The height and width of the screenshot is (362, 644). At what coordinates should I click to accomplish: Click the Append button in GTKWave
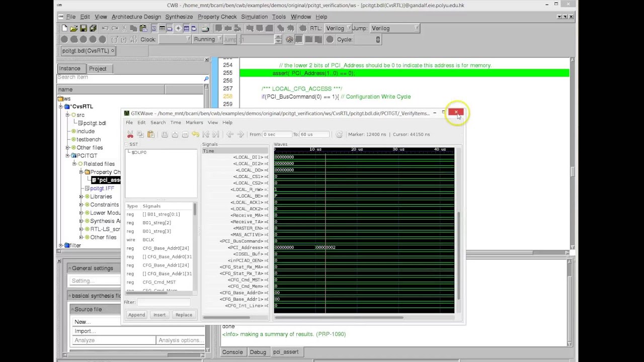tap(136, 315)
